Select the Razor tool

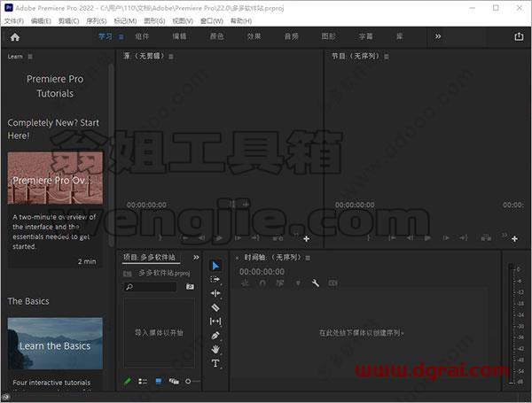(x=215, y=307)
